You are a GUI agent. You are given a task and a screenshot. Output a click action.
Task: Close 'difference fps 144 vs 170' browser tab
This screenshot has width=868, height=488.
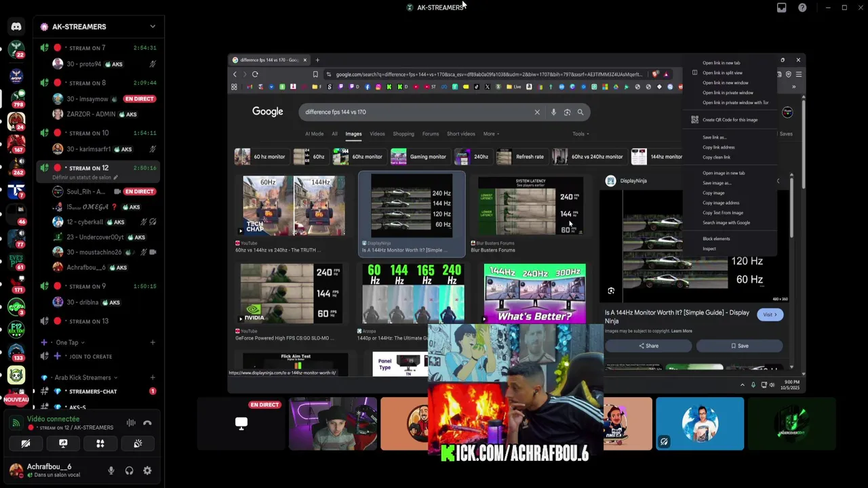point(304,60)
